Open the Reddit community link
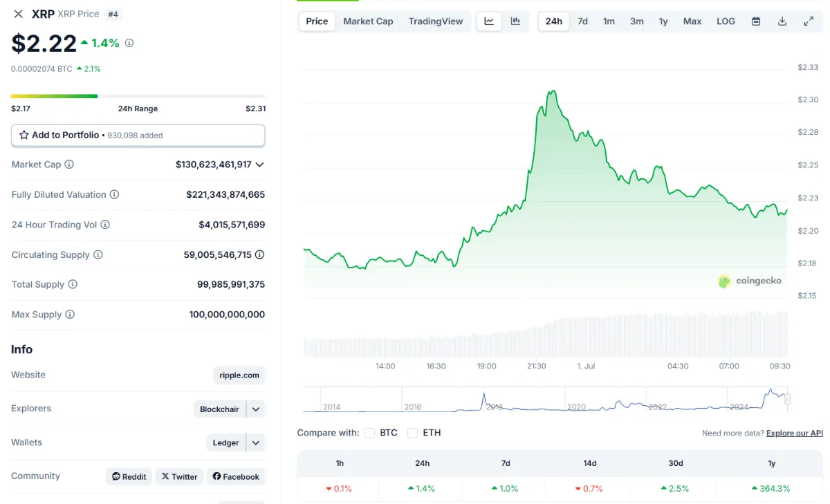Image resolution: width=830 pixels, height=504 pixels. [x=129, y=476]
